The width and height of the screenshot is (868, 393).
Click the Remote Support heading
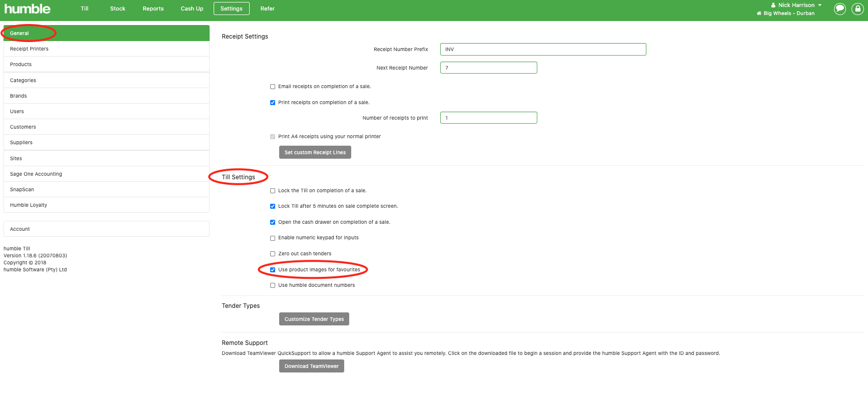[x=245, y=343]
